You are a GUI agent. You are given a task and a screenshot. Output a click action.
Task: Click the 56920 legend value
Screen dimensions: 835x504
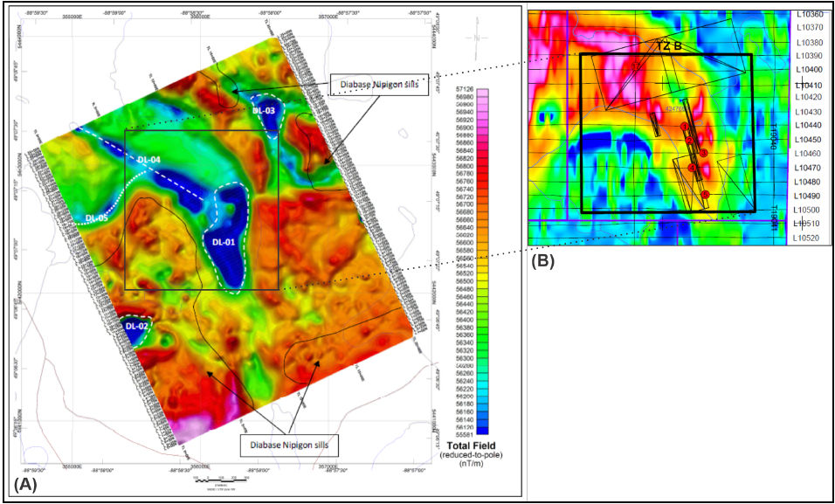tap(463, 121)
